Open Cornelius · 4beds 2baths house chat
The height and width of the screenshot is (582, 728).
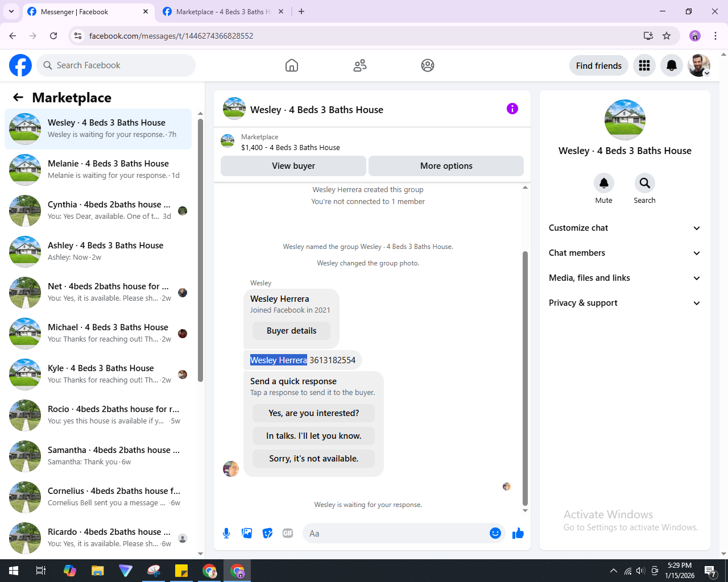pyautogui.click(x=98, y=497)
